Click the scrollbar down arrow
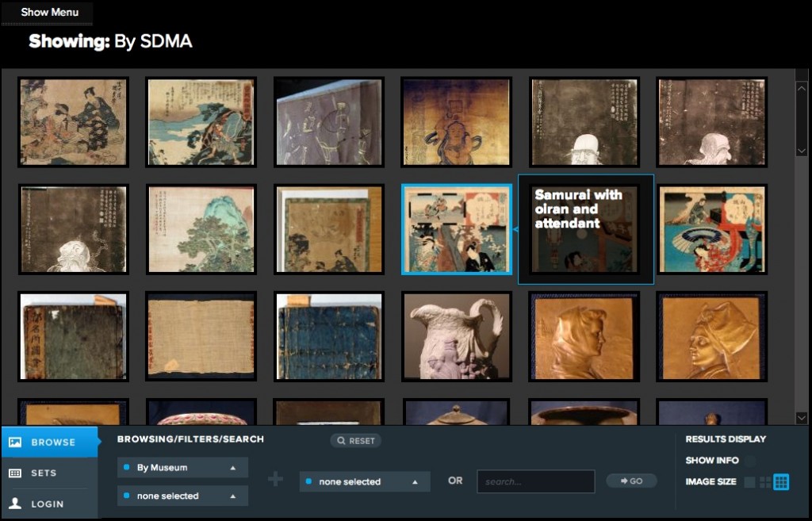812x521 pixels. click(x=802, y=417)
